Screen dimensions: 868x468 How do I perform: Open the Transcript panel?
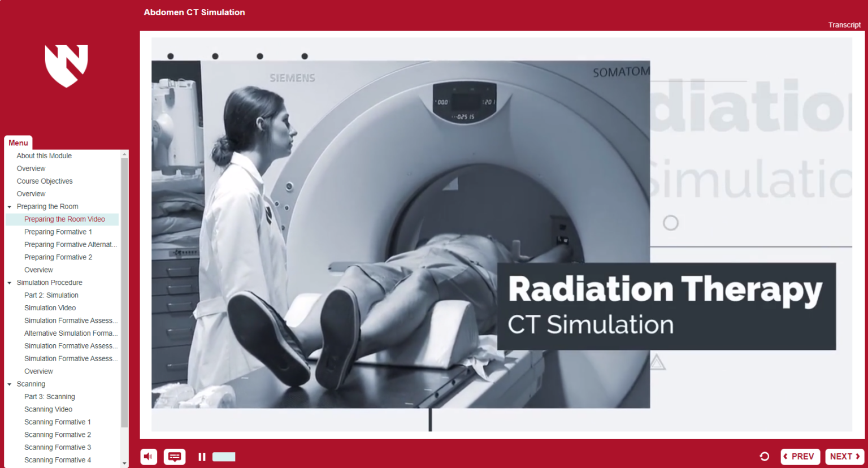[x=844, y=25]
